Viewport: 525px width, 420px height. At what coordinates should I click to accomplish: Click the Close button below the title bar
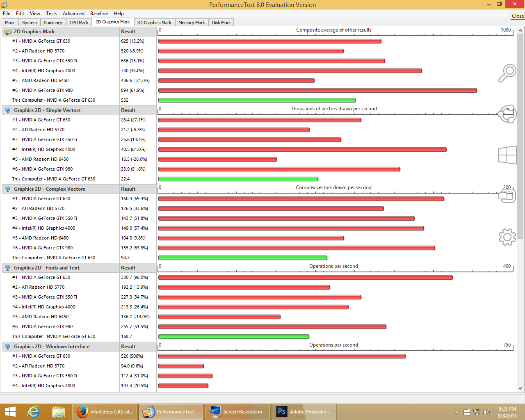[x=518, y=16]
